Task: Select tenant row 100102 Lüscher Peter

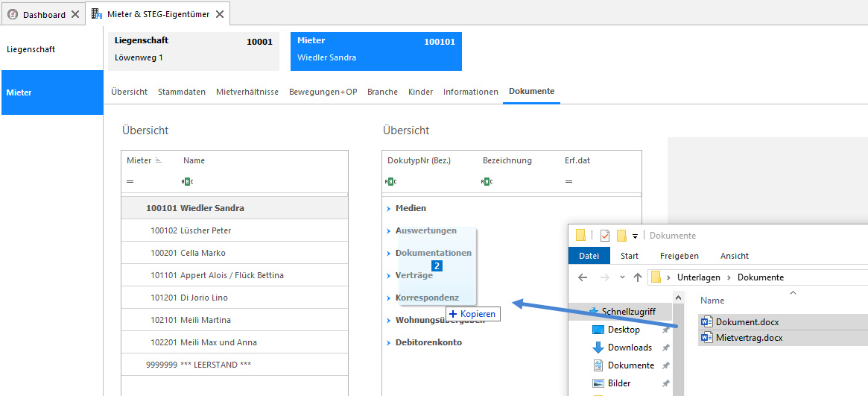Action: [x=235, y=230]
